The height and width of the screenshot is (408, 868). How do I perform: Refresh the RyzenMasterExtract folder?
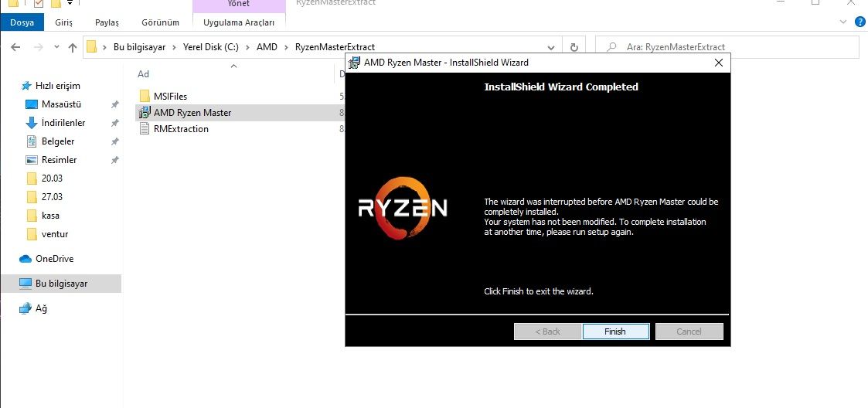point(574,48)
